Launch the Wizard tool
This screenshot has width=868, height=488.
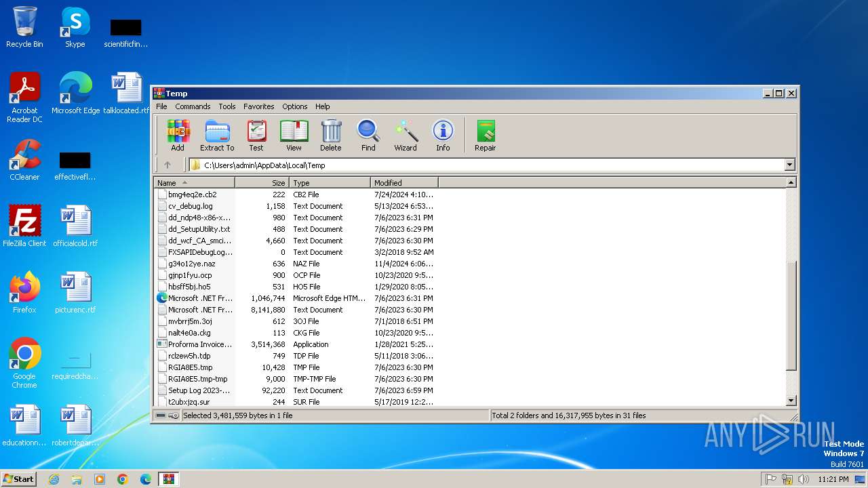406,136
